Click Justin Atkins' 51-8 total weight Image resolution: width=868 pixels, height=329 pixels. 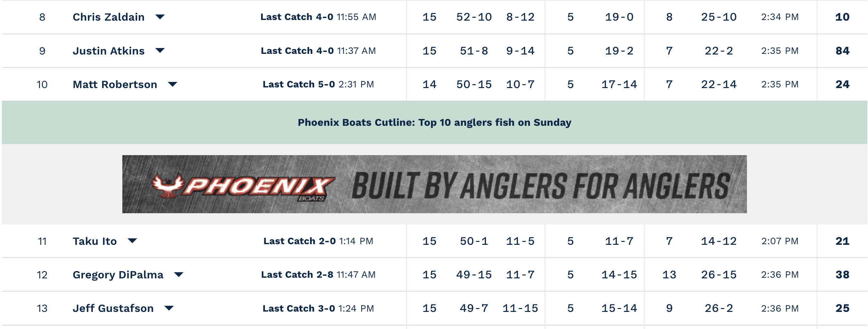tap(474, 51)
